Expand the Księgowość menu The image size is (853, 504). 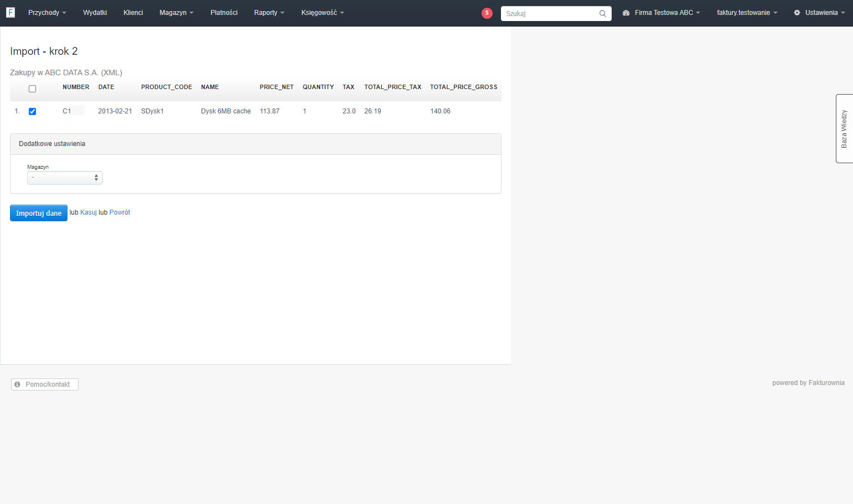click(323, 13)
